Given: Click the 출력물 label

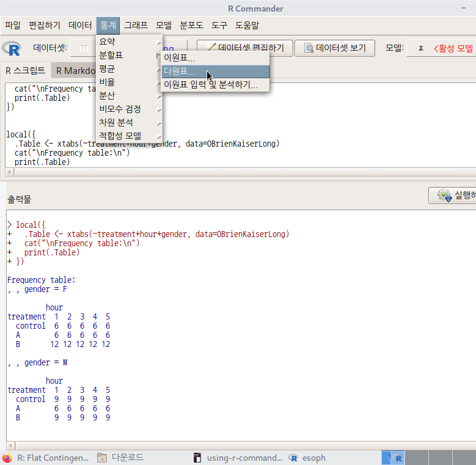Looking at the screenshot, I should coord(19,199).
